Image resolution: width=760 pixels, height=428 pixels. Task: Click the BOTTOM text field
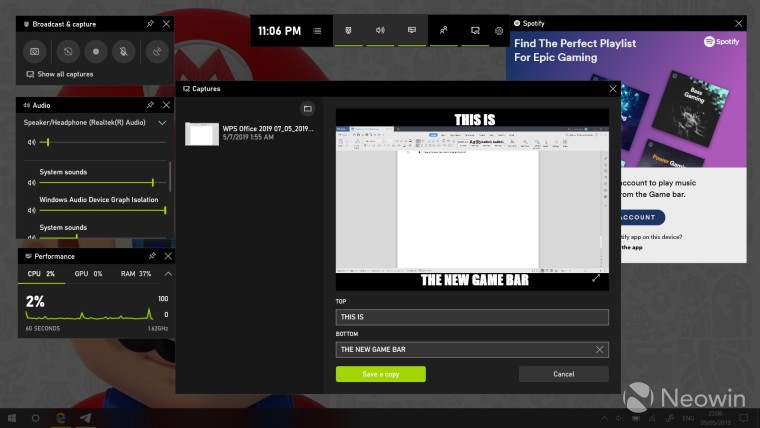point(472,349)
